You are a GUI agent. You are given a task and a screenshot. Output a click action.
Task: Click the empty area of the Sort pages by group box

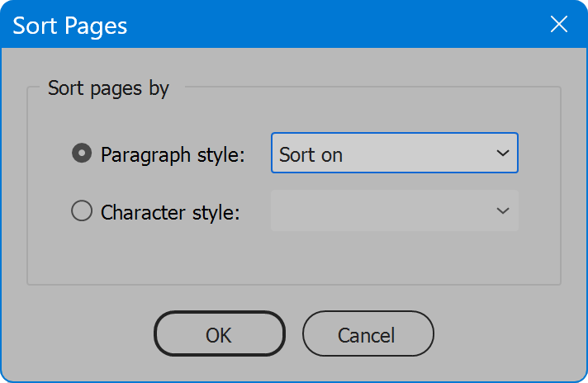coord(294,258)
